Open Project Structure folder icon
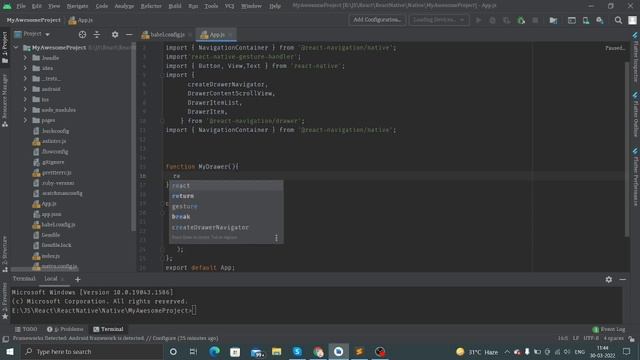Image resolution: width=640 pixels, height=360 pixels. tap(553, 20)
